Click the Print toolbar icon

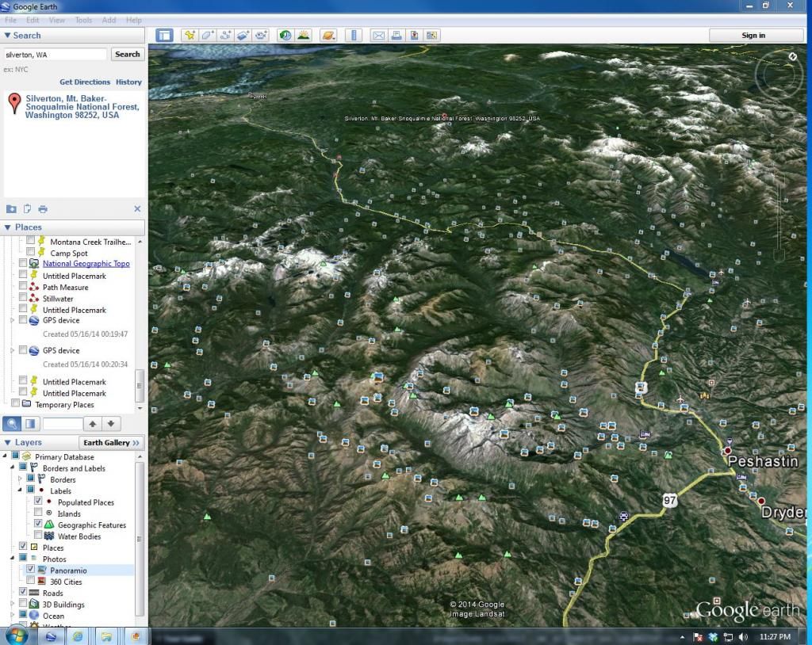pos(396,35)
